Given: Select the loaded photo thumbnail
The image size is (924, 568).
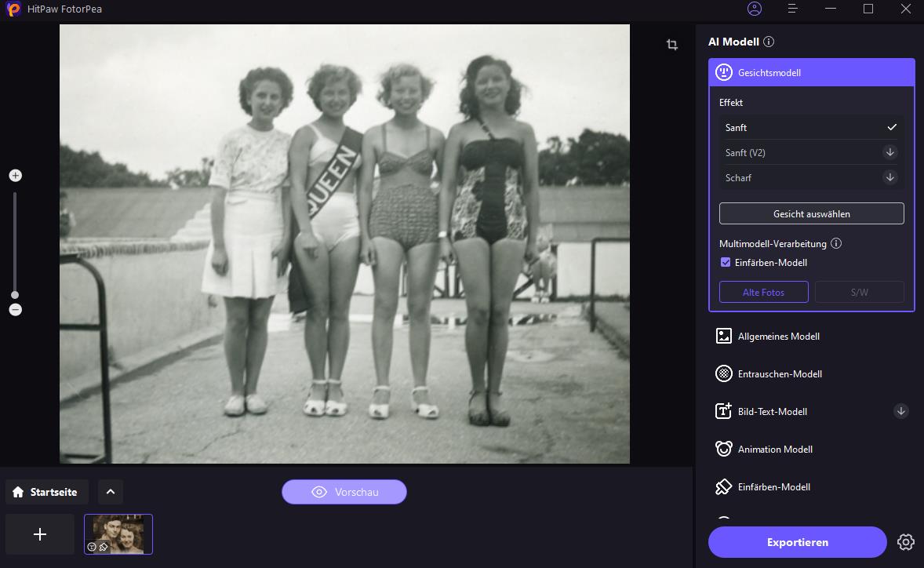Looking at the screenshot, I should tap(118, 533).
